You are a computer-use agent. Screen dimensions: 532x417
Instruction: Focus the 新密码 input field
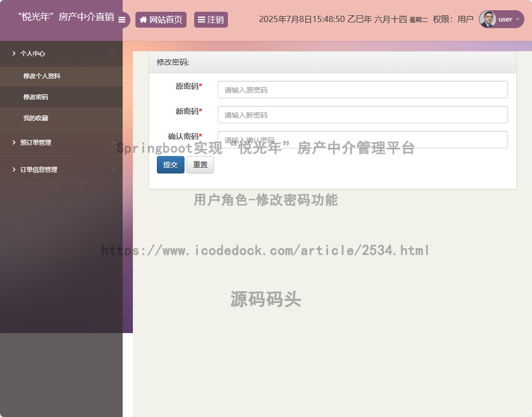[x=363, y=115]
